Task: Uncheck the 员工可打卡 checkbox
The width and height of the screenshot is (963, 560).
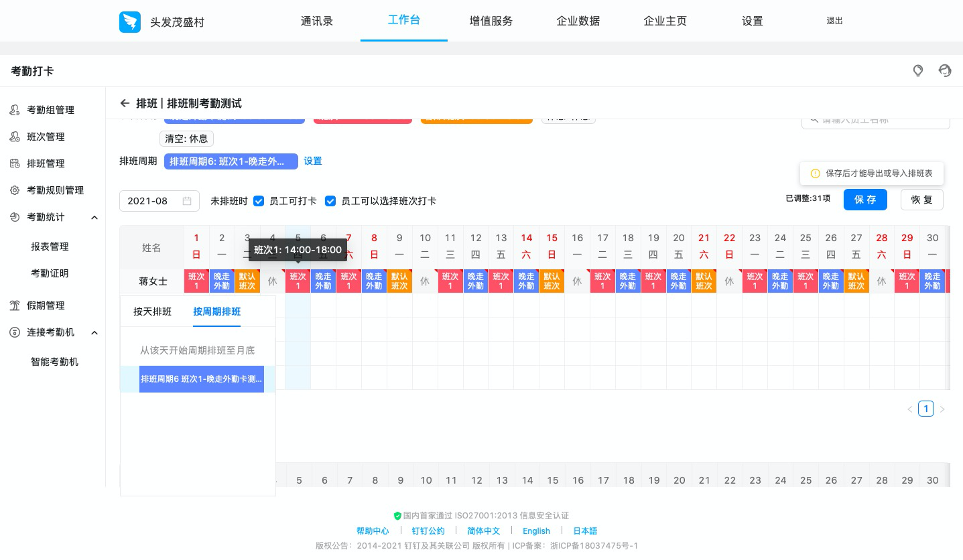Action: click(x=259, y=201)
